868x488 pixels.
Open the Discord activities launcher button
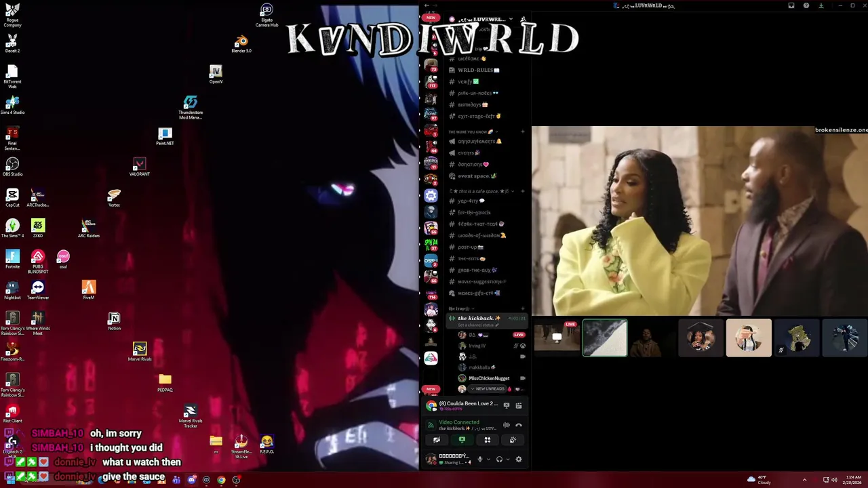[487, 440]
